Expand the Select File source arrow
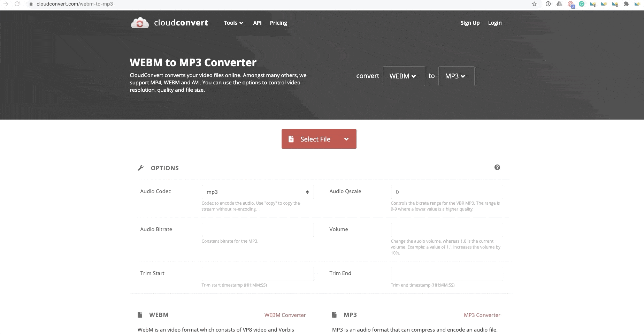The width and height of the screenshot is (644, 334). click(x=346, y=139)
